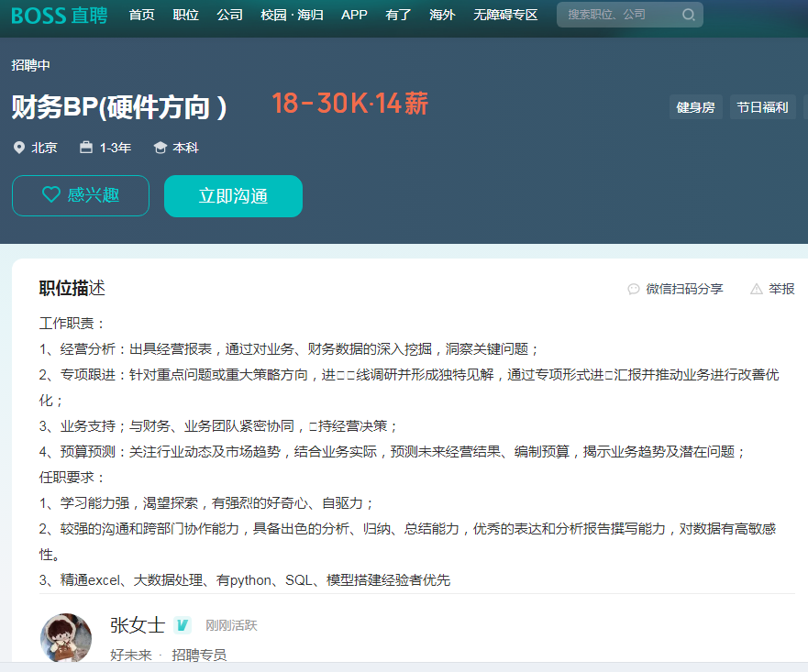This screenshot has height=672, width=808.
Task: Click the WeChat share icon
Action: click(633, 289)
